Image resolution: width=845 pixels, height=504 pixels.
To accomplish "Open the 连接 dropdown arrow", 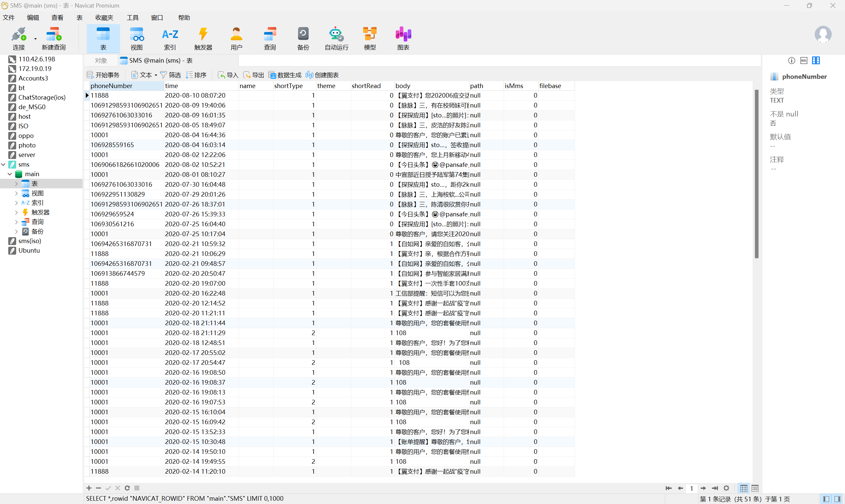I will (x=35, y=39).
